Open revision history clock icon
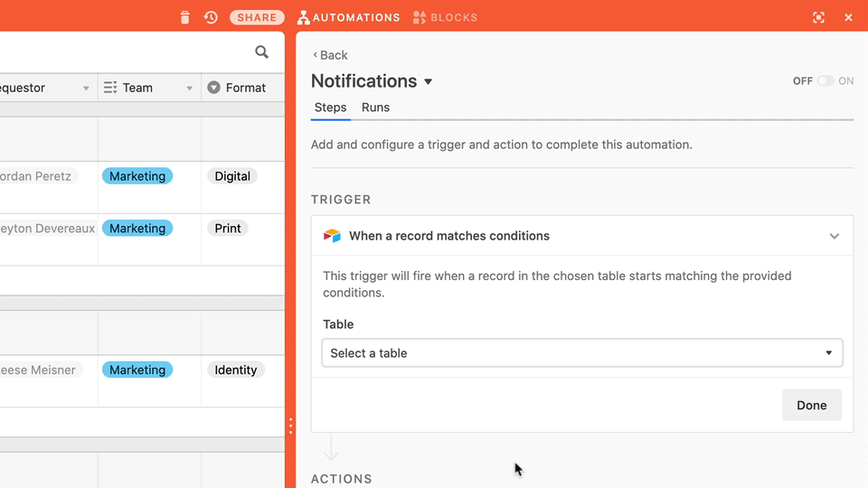868x488 pixels. point(211,17)
